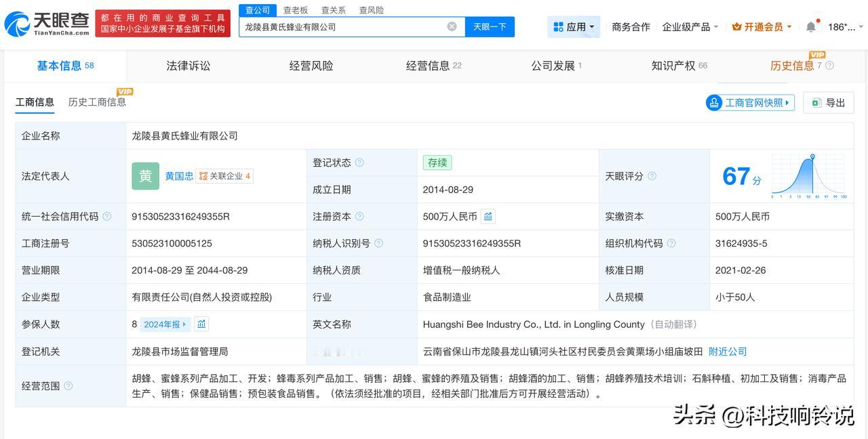Click the chart icon next to 参保人数

pos(201,324)
